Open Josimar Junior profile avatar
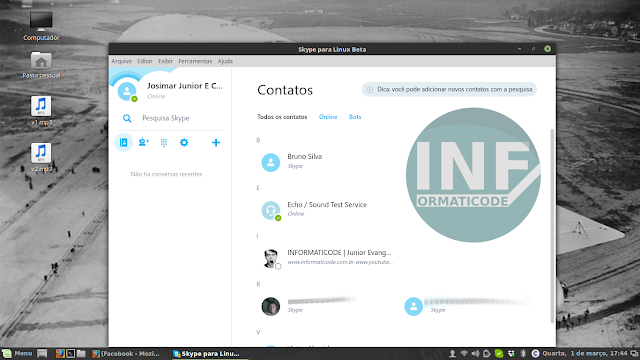640x360 pixels. click(x=127, y=91)
